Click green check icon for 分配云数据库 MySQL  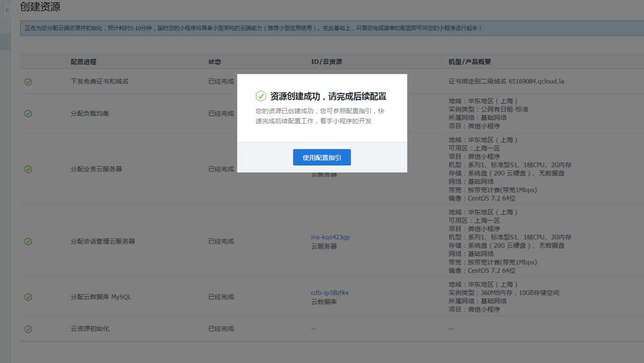[x=28, y=297]
